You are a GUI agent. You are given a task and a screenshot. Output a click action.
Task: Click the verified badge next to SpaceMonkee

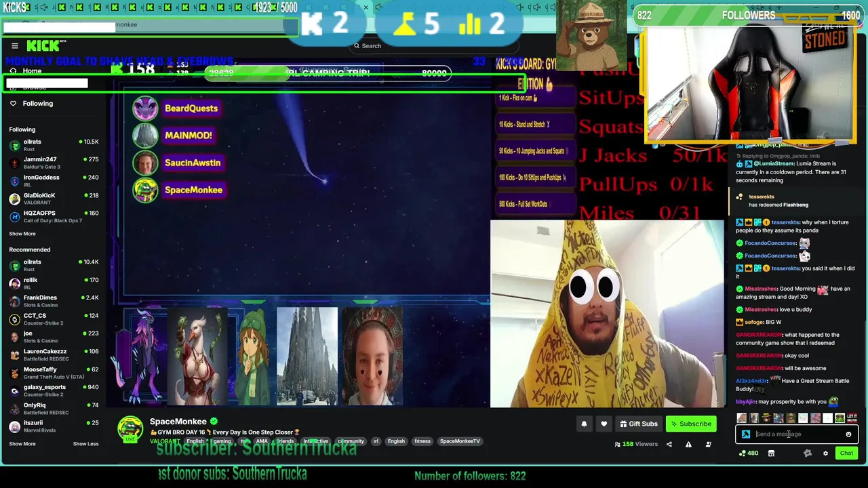point(214,422)
